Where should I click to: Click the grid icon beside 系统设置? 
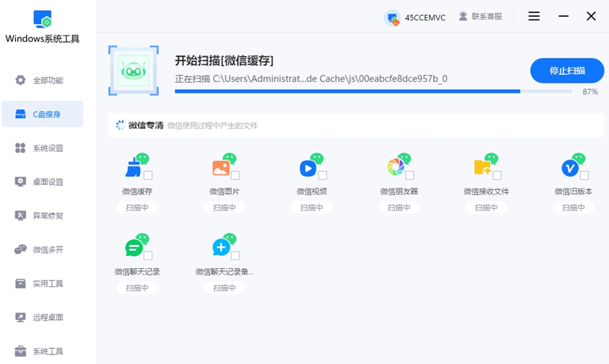click(x=20, y=148)
